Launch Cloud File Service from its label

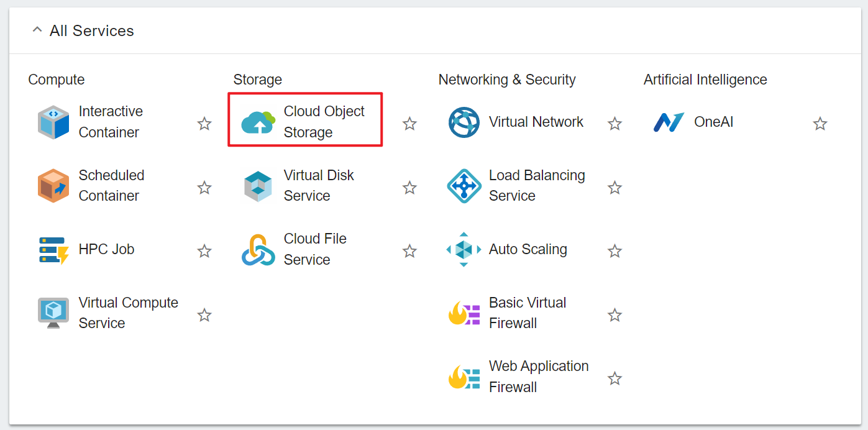pyautogui.click(x=315, y=249)
